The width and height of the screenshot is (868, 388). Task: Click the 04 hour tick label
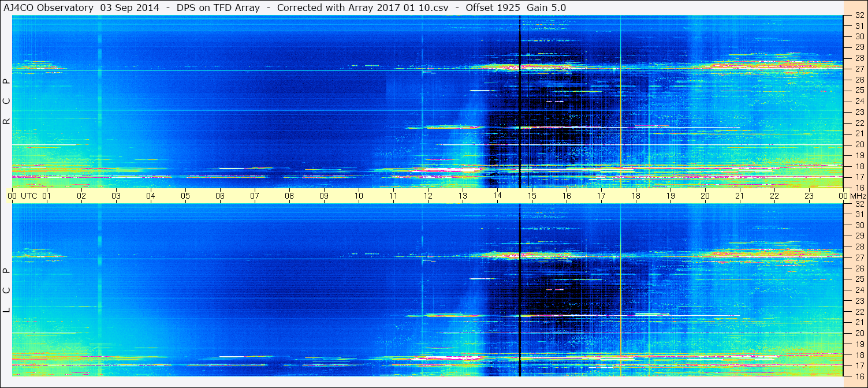[151, 196]
